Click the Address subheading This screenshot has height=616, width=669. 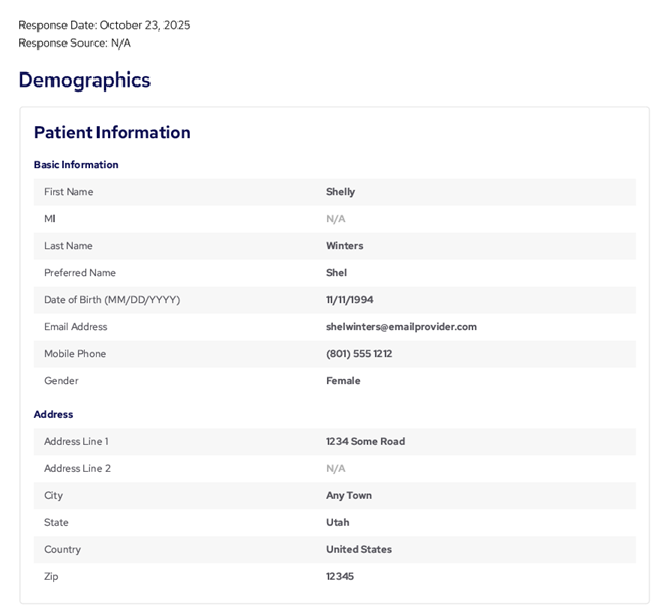[x=53, y=415]
